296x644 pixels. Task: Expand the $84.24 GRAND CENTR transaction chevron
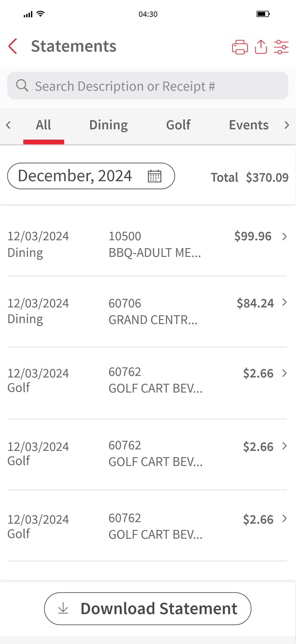pos(284,302)
